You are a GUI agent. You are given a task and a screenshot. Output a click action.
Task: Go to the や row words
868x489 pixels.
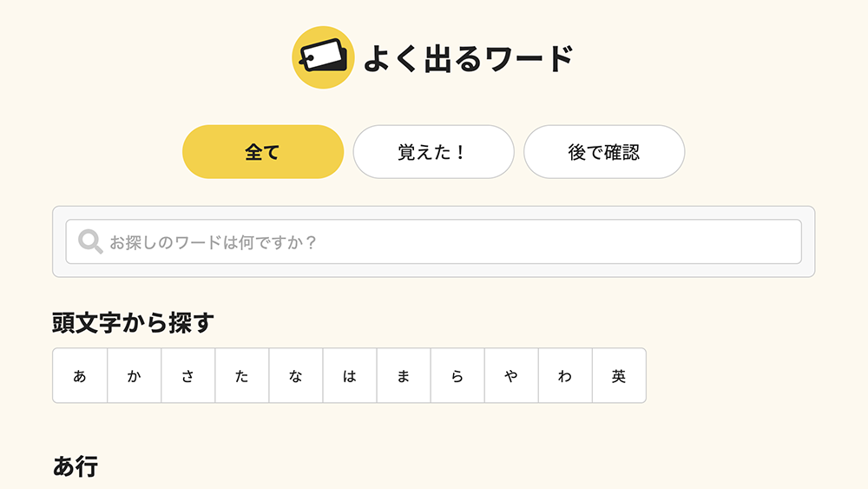click(x=510, y=376)
